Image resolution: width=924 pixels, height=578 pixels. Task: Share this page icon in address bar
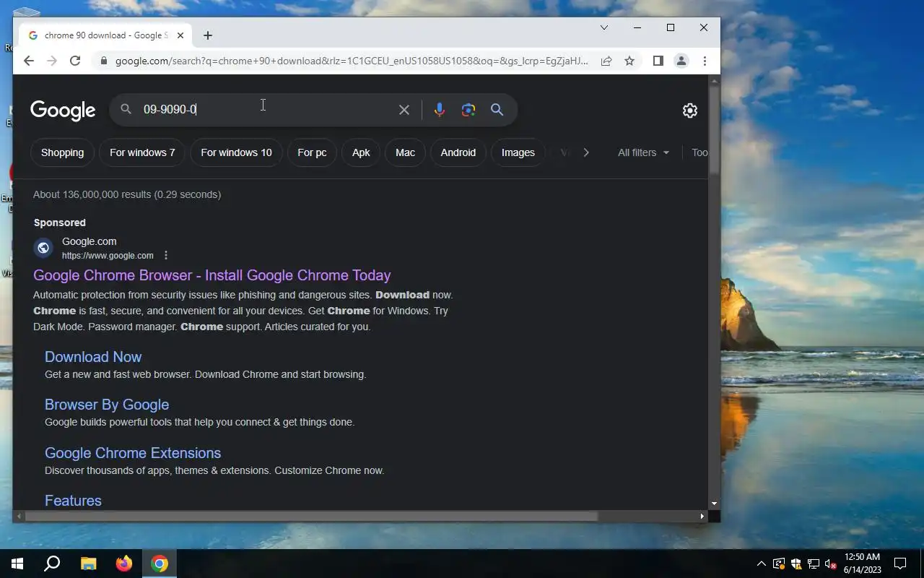point(606,61)
